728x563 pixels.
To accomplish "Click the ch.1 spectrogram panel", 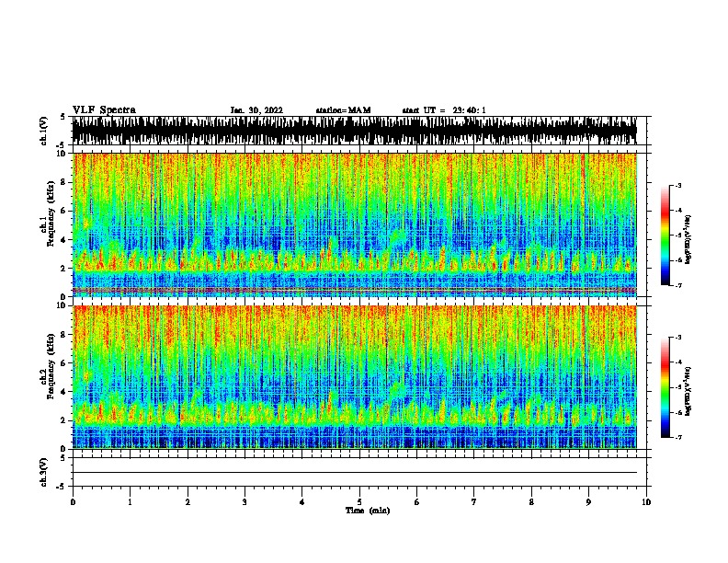I will [354, 224].
